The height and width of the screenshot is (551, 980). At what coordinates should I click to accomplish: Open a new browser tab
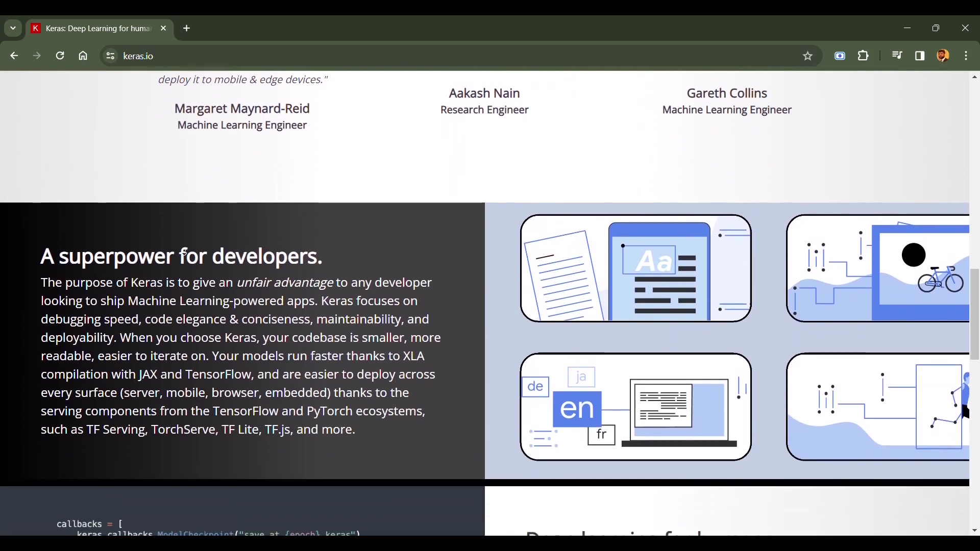point(186,29)
